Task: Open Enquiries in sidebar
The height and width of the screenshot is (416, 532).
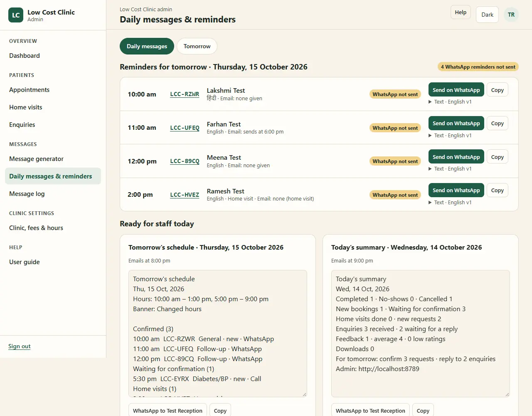Action: (53, 125)
